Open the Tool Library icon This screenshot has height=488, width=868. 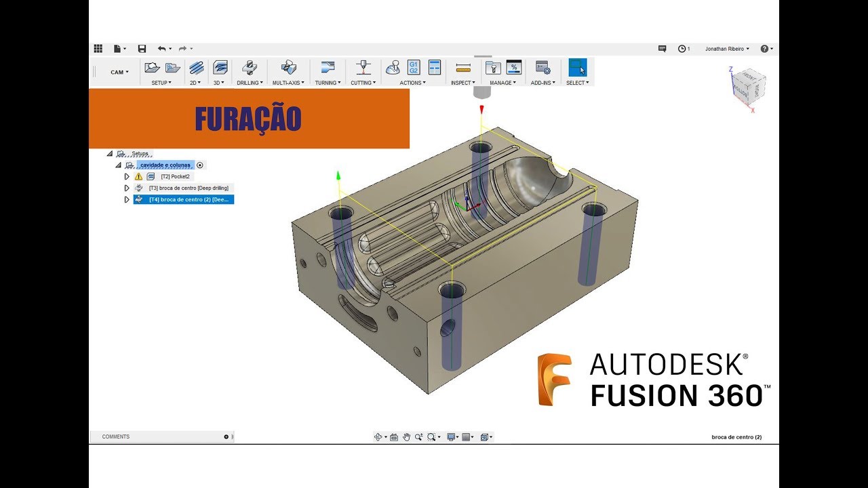coord(493,67)
